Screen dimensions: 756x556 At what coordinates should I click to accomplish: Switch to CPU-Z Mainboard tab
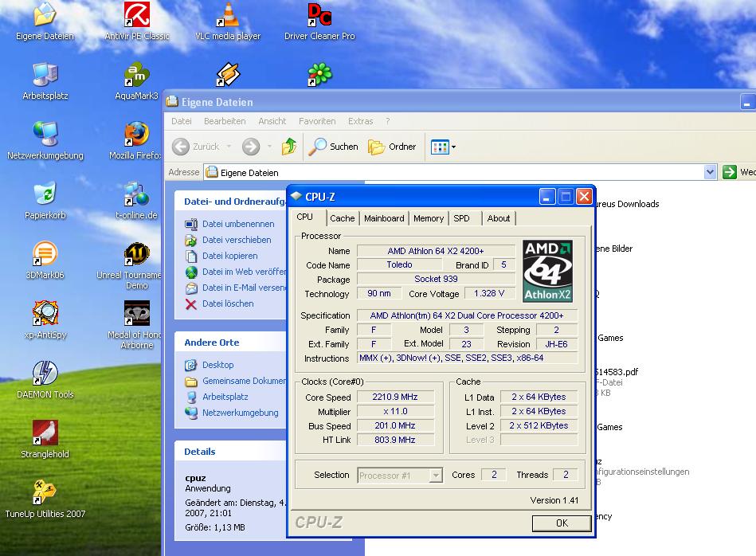pyautogui.click(x=384, y=218)
